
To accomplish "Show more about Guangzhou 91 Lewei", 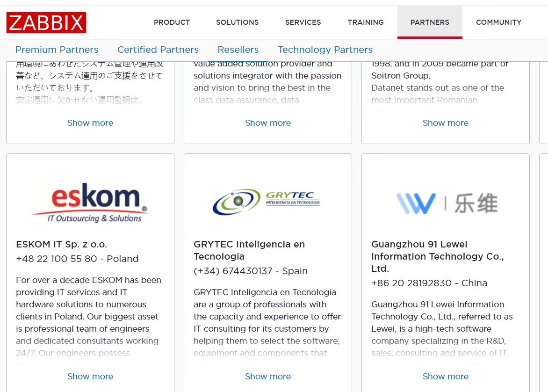I will click(x=445, y=376).
